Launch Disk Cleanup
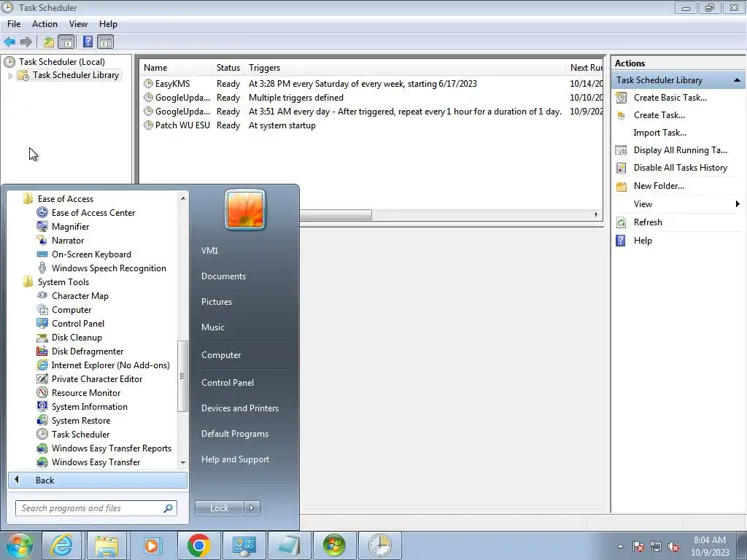Viewport: 747px width, 560px height. pos(76,337)
